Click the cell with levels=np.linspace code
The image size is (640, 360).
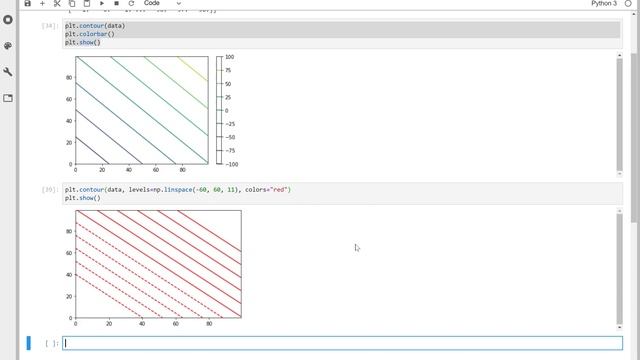coord(342,194)
